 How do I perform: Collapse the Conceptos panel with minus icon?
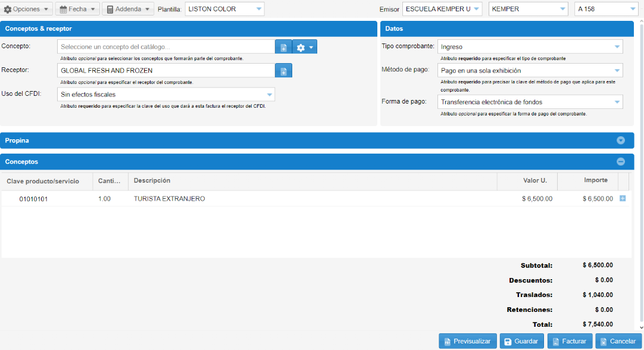click(x=620, y=162)
